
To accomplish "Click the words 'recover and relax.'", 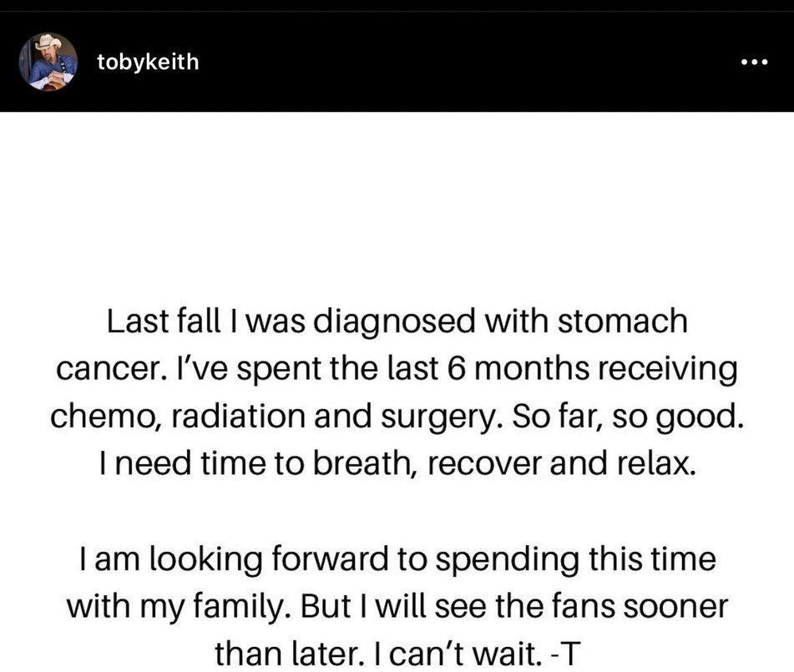I will pyautogui.click(x=562, y=464).
